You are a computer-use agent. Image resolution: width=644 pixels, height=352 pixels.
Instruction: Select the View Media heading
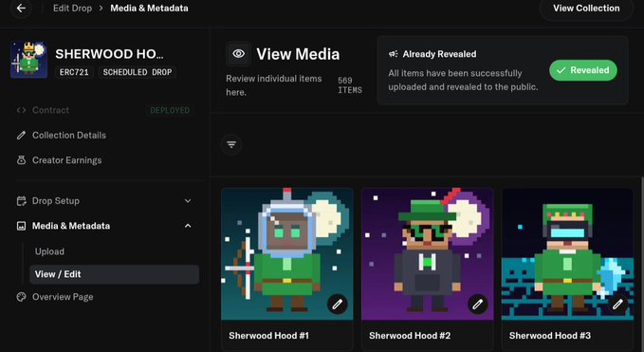coord(298,54)
